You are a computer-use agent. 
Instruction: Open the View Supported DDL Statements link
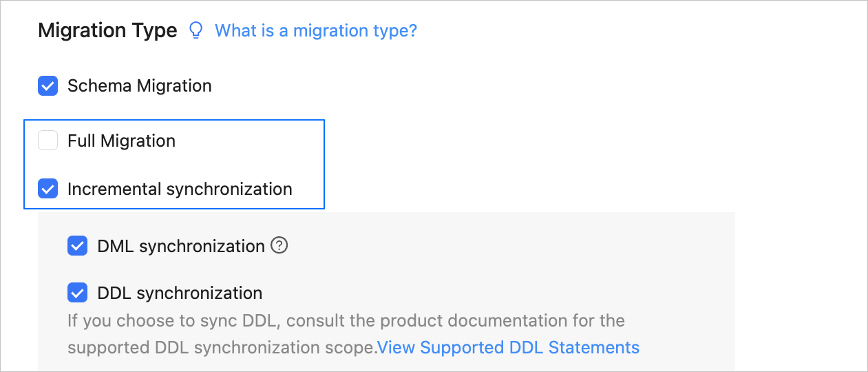tap(509, 347)
